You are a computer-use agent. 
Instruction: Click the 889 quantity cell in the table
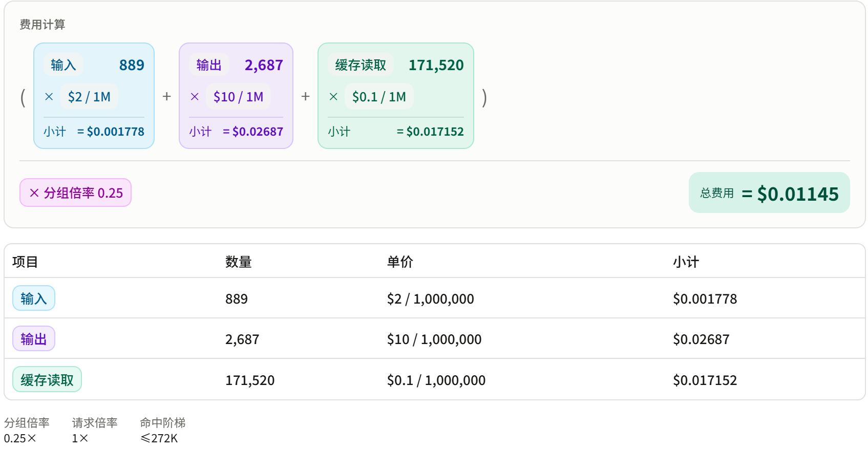pos(237,298)
